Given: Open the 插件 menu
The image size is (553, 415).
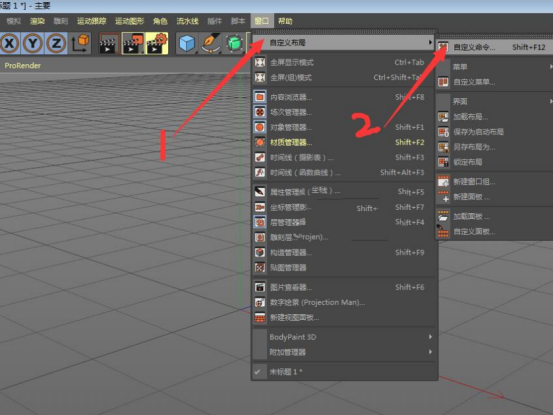Looking at the screenshot, I should coord(214,21).
